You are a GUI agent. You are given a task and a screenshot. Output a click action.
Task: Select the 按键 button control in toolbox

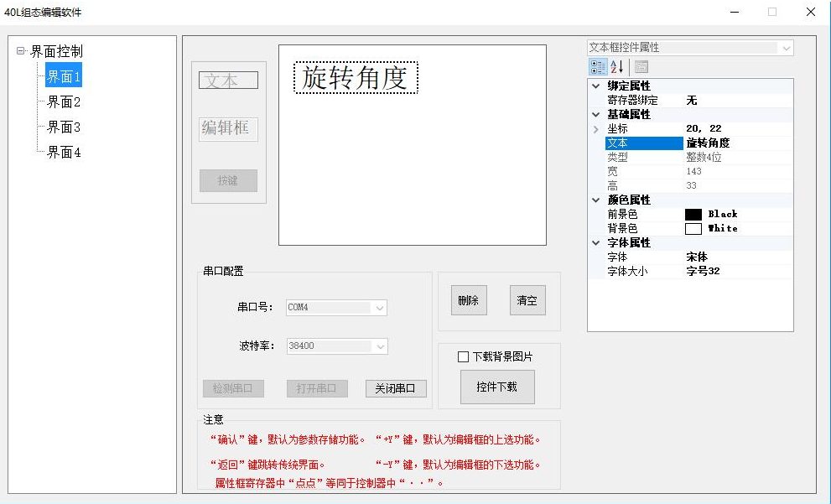point(228,180)
